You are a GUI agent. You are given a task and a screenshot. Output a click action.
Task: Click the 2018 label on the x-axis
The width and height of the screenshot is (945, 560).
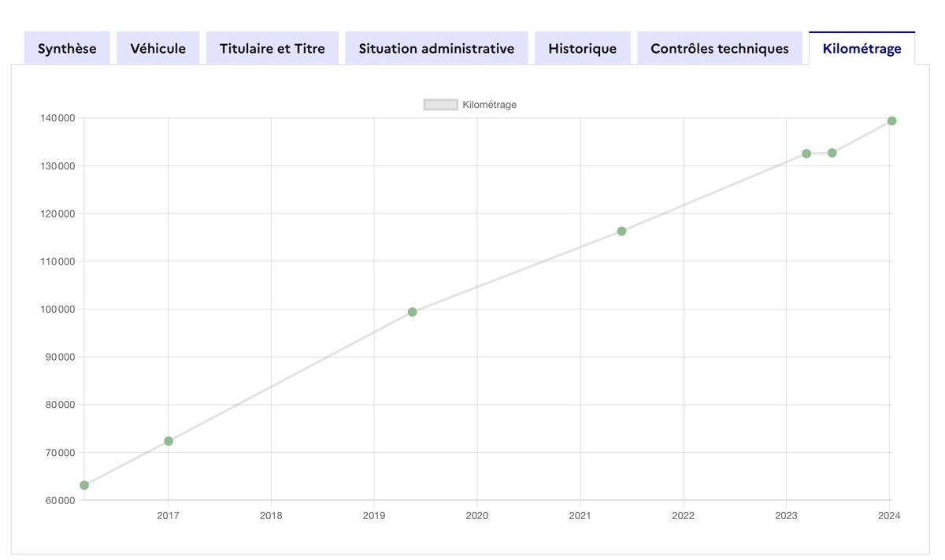271,516
